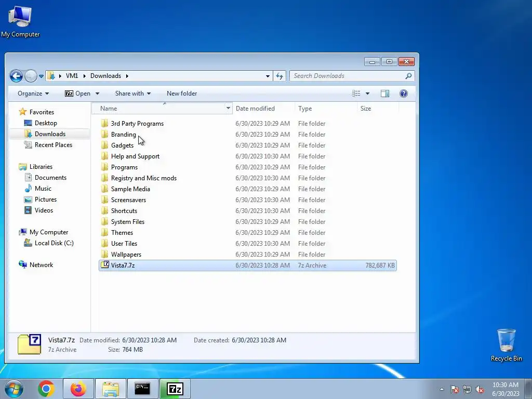Screen dimensions: 532x399
Task: Expand the Open button dropdown arrow
Action: point(97,94)
